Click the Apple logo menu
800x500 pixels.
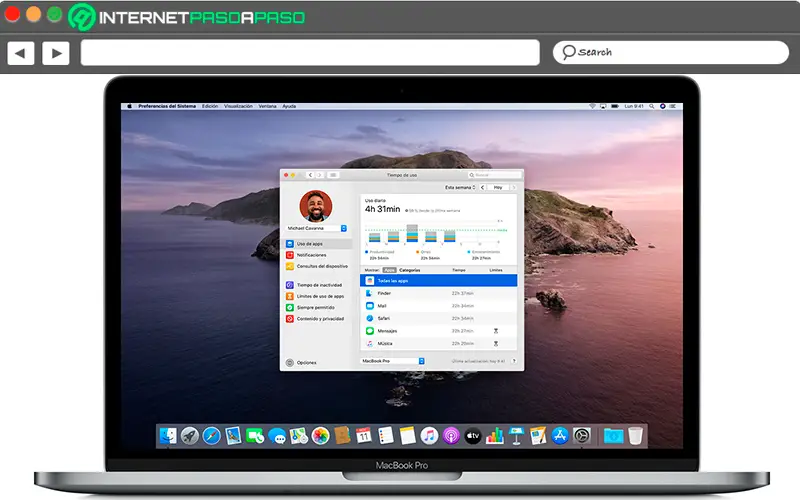click(129, 106)
